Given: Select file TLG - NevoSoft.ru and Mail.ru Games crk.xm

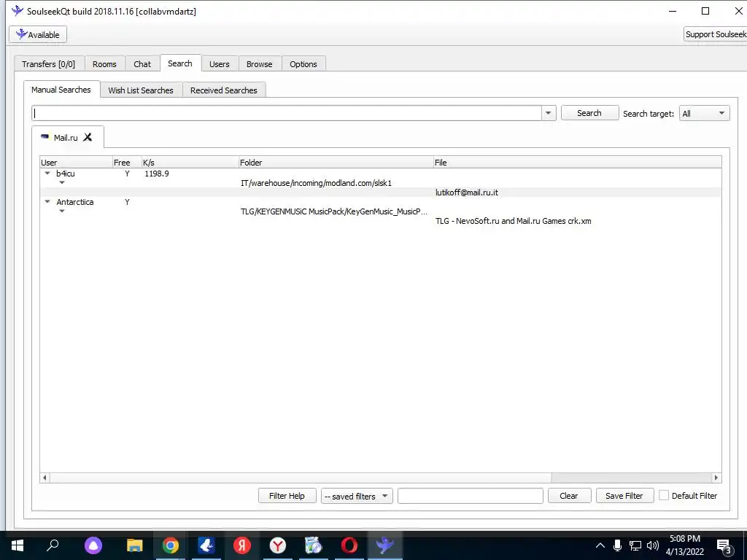Looking at the screenshot, I should [x=513, y=221].
